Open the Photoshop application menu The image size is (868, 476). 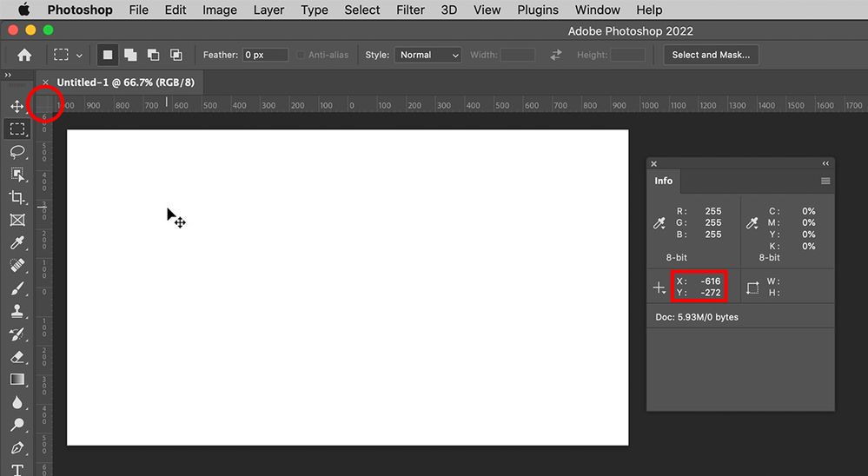(x=80, y=10)
